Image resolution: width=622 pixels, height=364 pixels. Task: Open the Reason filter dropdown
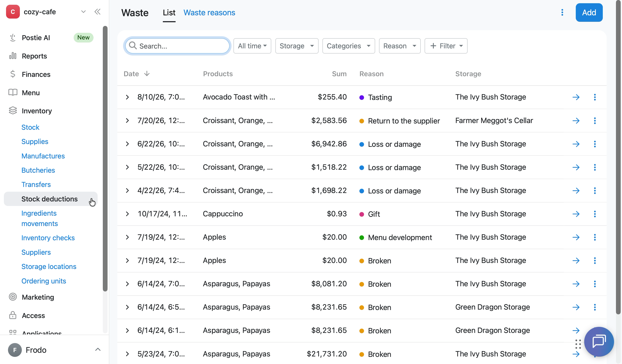coord(399,46)
